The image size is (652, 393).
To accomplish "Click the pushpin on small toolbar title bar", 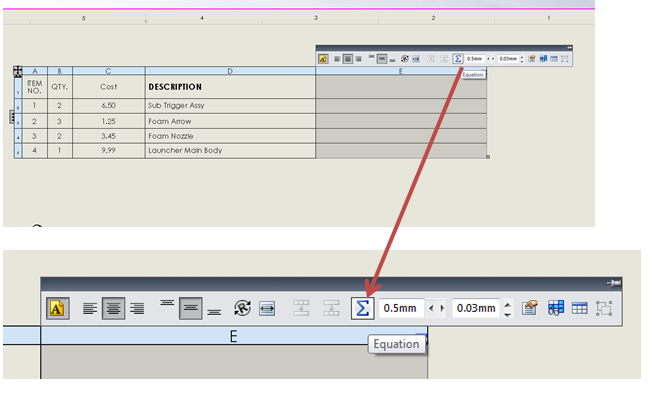I will coord(569,47).
